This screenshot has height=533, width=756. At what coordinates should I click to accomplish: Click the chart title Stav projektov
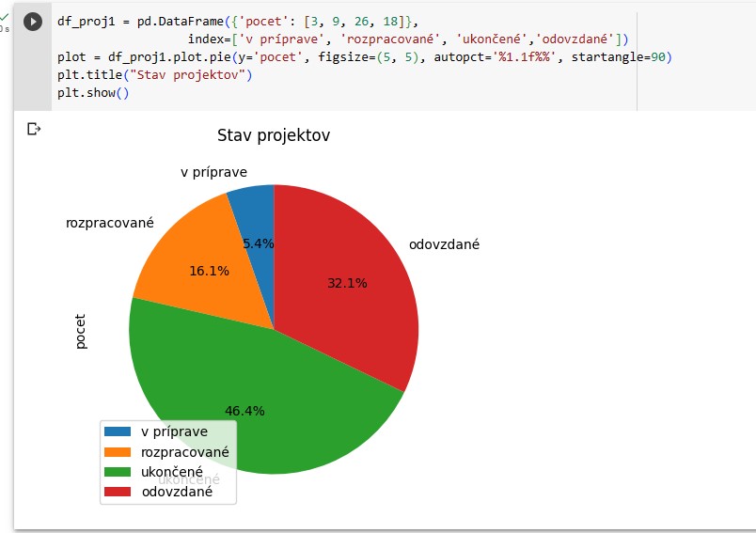point(274,136)
